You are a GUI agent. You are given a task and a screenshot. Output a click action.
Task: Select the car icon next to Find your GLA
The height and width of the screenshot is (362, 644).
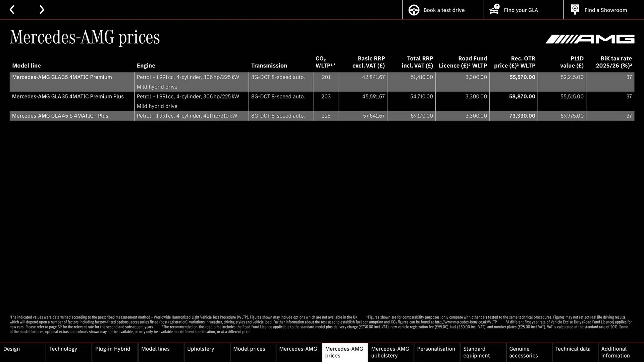494,10
